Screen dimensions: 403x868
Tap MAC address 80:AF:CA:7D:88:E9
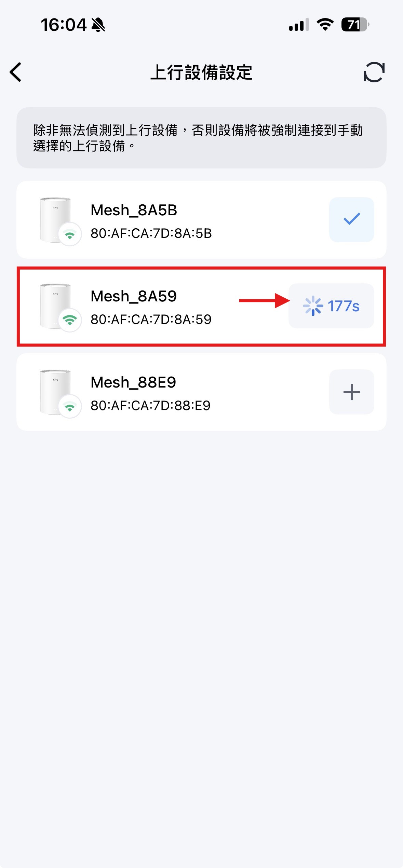click(150, 406)
